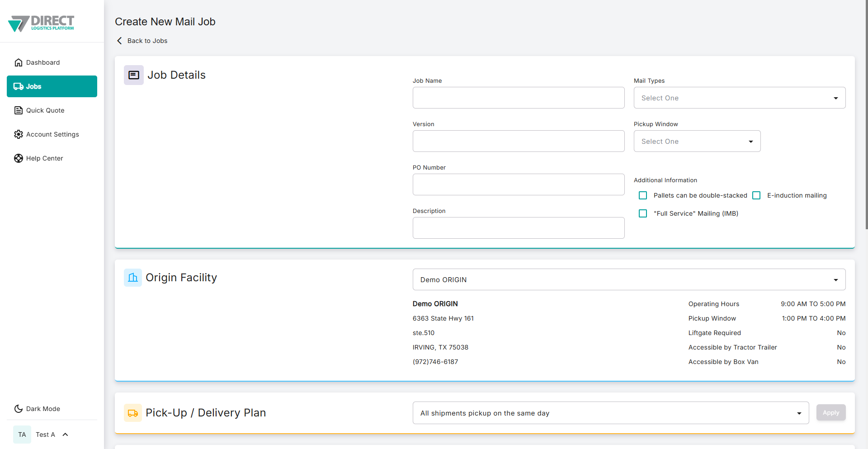Click the address 6363 State Hwy 161
This screenshot has height=449, width=868.
(443, 318)
